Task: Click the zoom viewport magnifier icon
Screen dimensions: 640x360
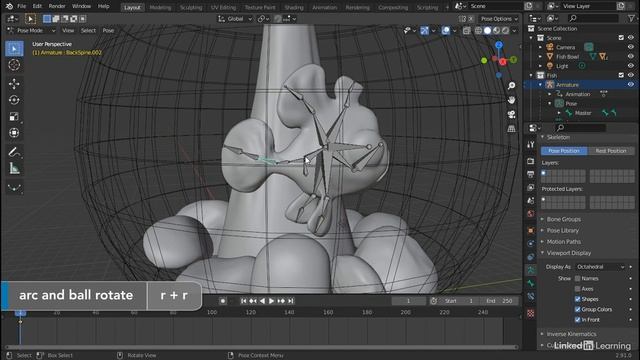Action: pos(511,85)
